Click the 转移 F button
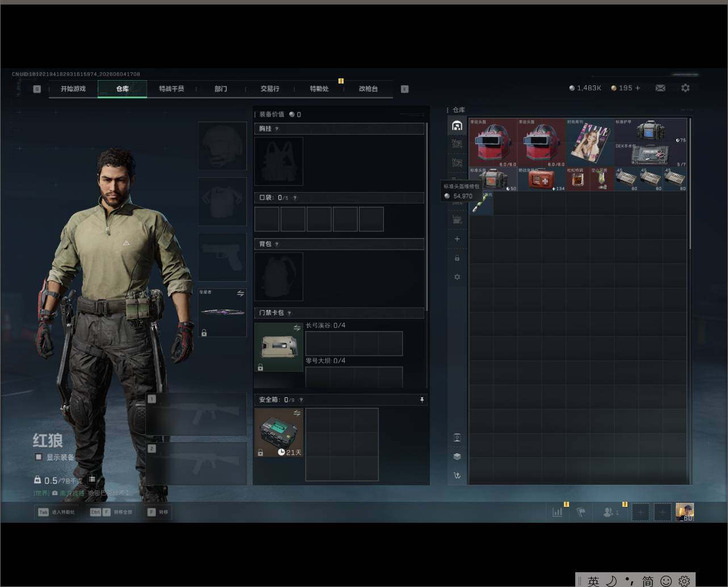The image size is (728, 587). [157, 512]
